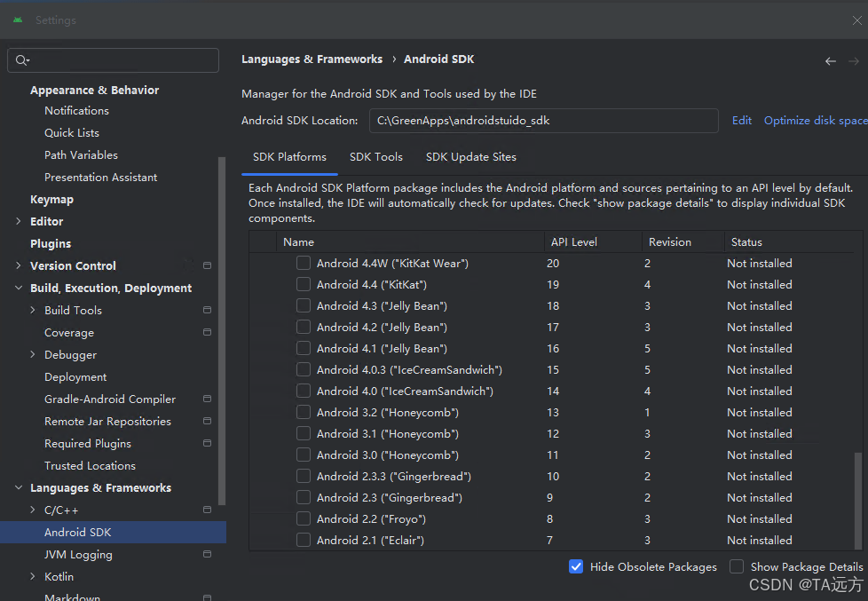Open Appearance & Behavior settings
Image resolution: width=868 pixels, height=601 pixels.
pos(95,91)
